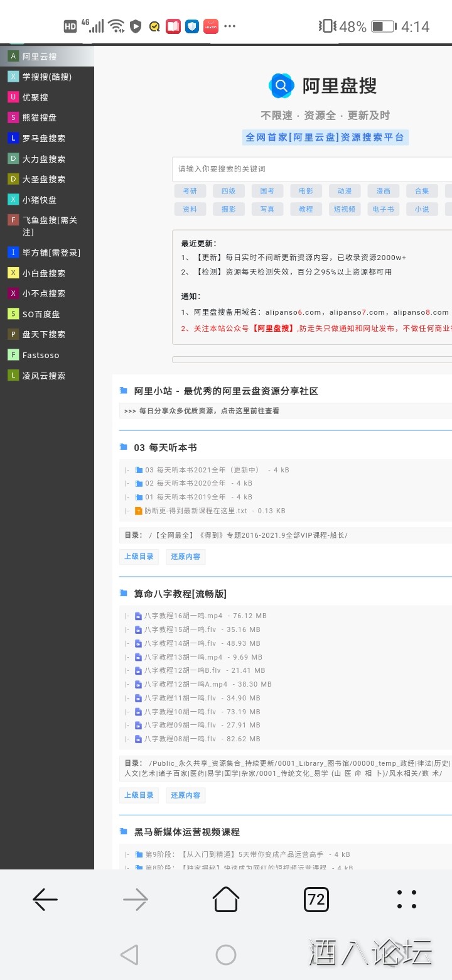Open folder 02 每天听本书2020全年
Viewport: 452px width, 980px height.
[185, 483]
